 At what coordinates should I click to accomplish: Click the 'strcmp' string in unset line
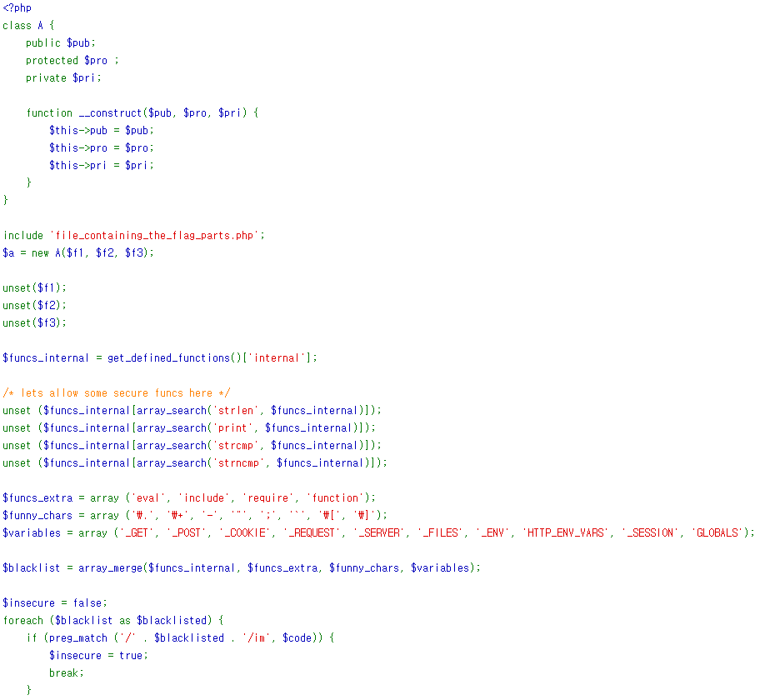coord(235,446)
